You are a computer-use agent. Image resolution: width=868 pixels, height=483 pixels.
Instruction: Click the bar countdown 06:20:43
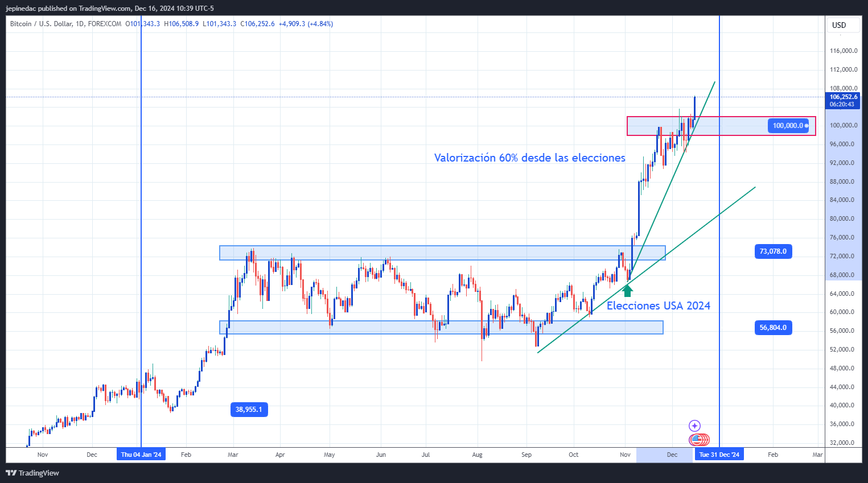[843, 105]
